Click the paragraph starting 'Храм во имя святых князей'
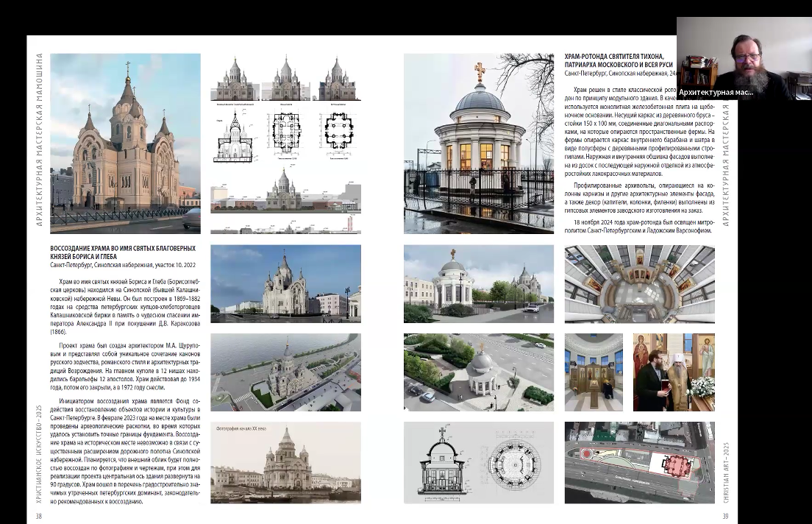 125,306
